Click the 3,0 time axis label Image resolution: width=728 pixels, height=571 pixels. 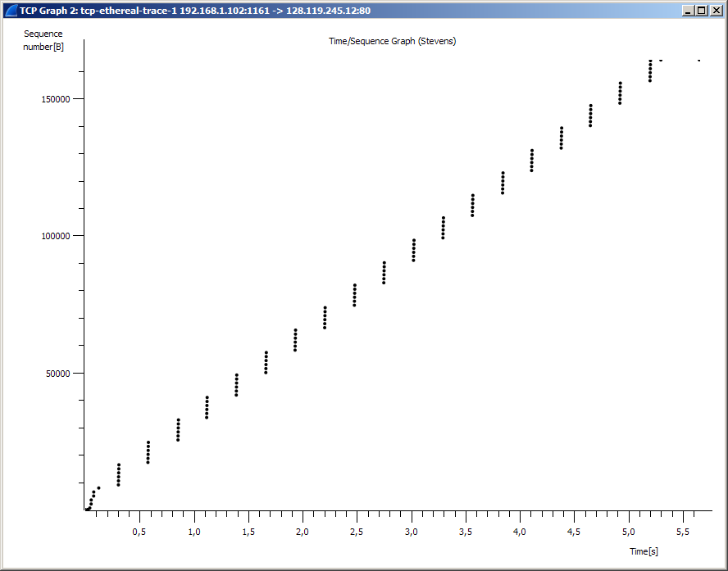click(411, 532)
